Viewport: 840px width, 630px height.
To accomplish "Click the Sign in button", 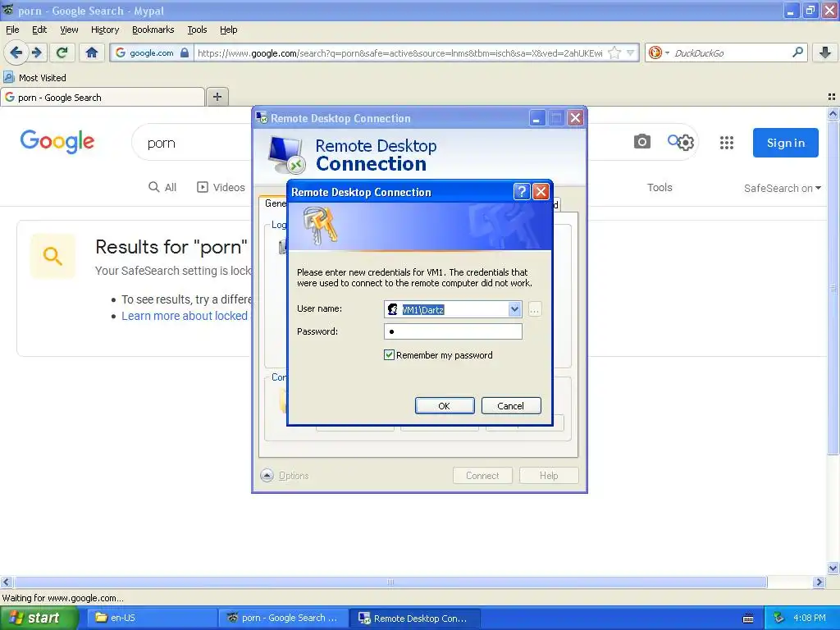I will (785, 143).
